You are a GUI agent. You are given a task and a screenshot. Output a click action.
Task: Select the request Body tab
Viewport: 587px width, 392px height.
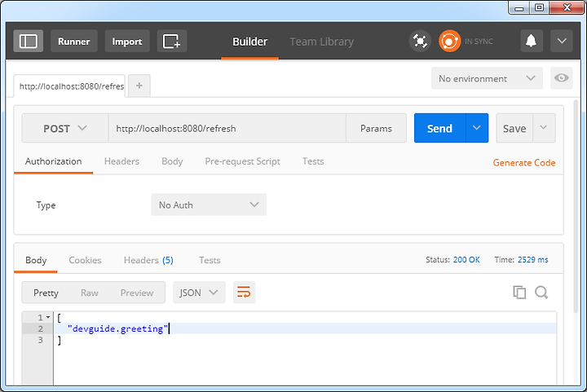click(172, 161)
